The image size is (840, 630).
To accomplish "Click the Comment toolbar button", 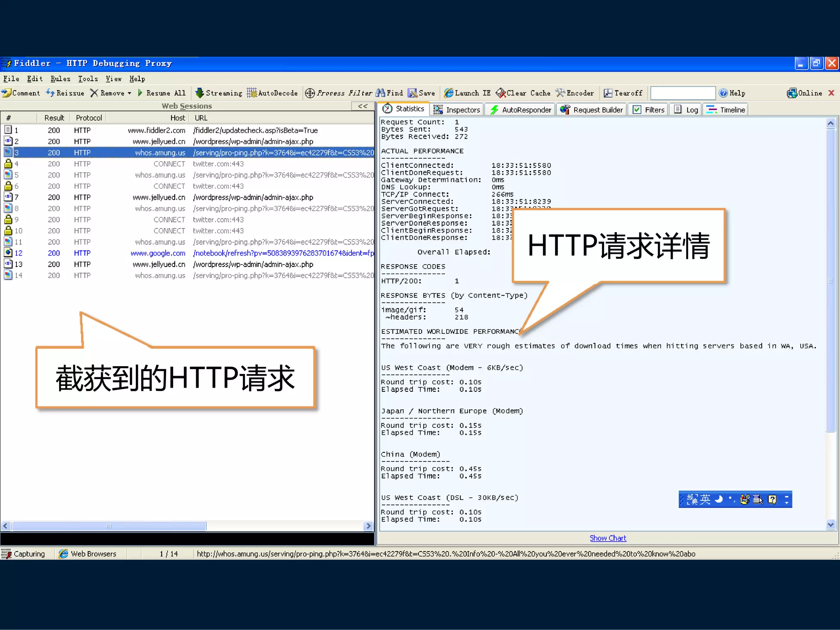I will [21, 93].
